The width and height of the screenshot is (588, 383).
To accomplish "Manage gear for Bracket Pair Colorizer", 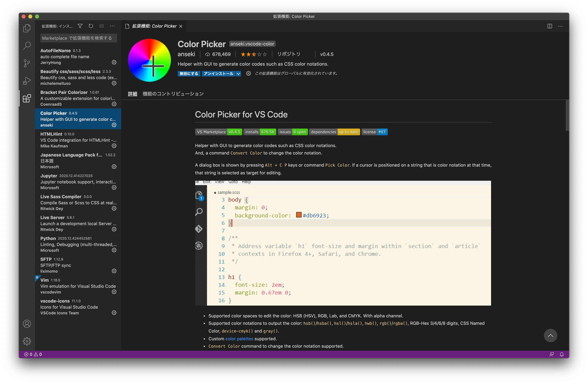I will 114,104.
